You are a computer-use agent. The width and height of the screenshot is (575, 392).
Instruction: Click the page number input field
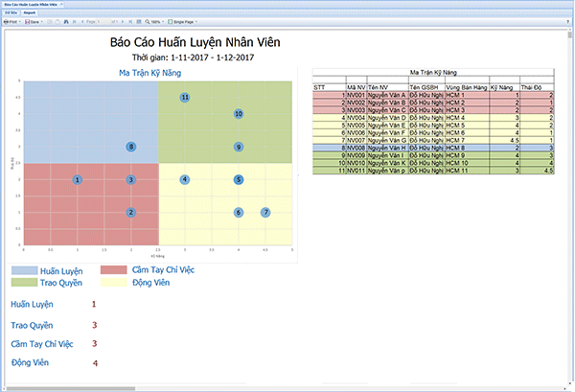[x=103, y=22]
